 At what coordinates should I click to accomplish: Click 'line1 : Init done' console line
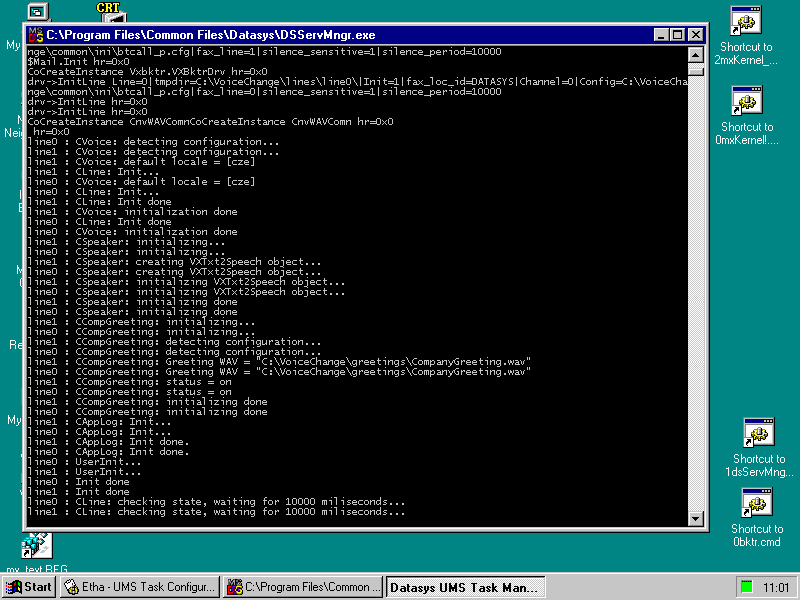[79, 492]
